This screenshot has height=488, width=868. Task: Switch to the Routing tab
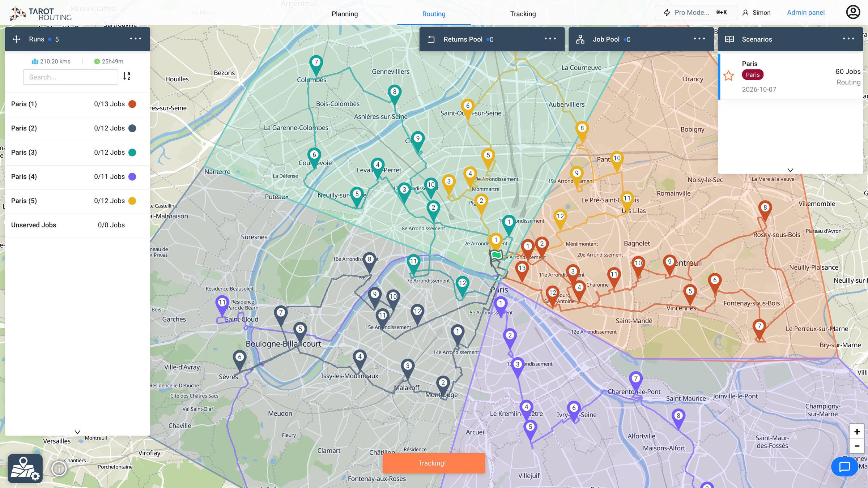pyautogui.click(x=434, y=14)
